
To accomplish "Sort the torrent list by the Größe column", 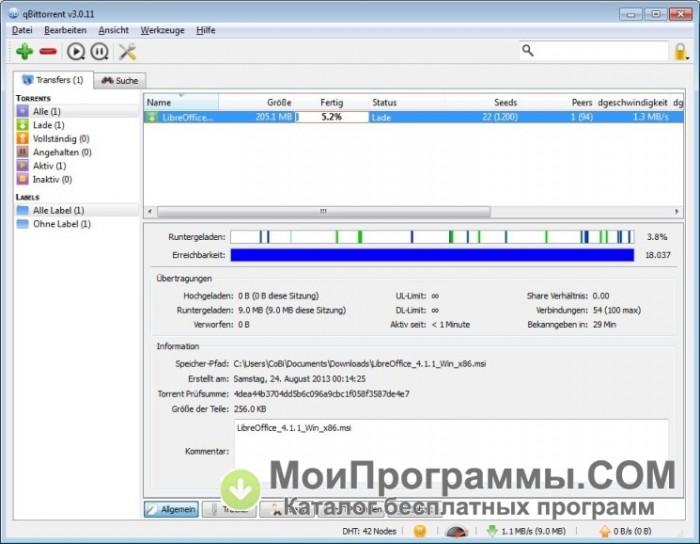I will [x=256, y=103].
